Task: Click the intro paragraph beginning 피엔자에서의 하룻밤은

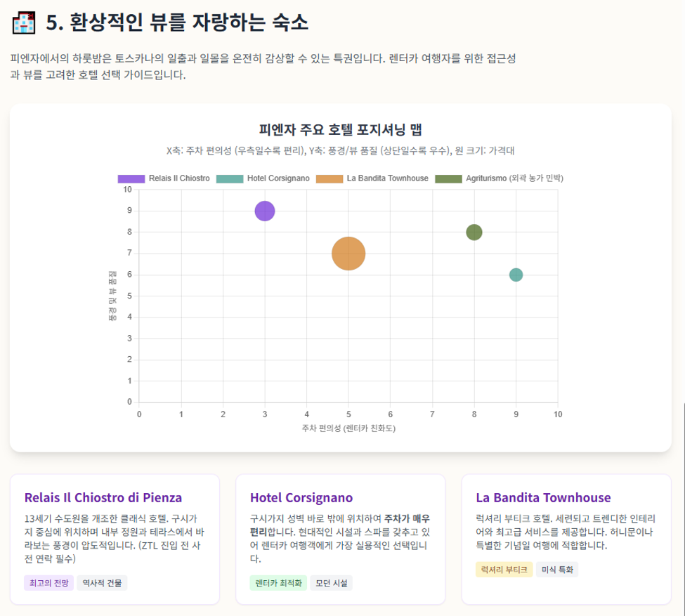Action: pos(263,67)
